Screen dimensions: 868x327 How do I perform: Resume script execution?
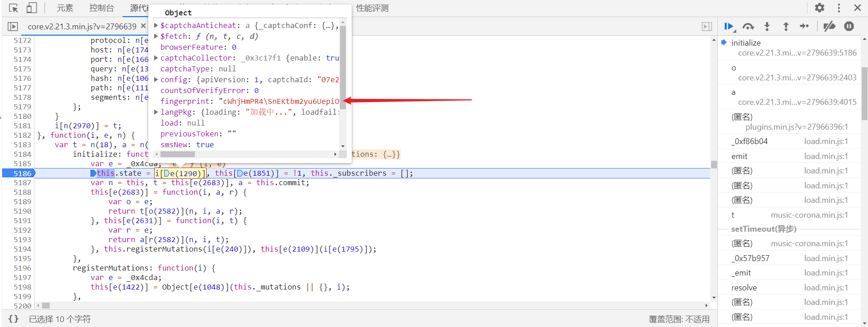pos(729,27)
